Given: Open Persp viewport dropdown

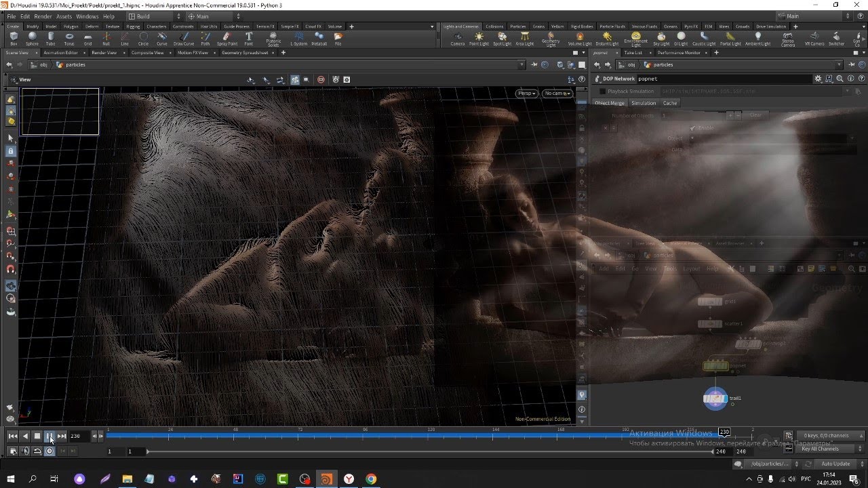Looking at the screenshot, I should coord(527,94).
